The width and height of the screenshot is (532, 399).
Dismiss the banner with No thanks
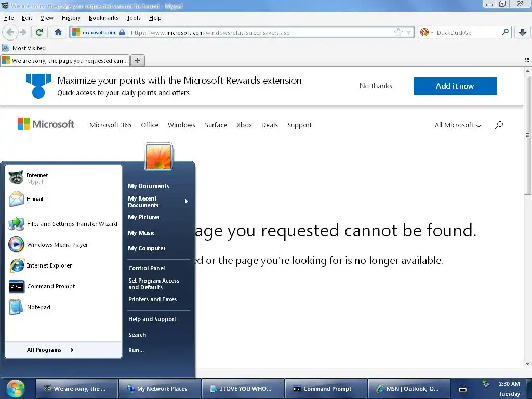click(376, 86)
